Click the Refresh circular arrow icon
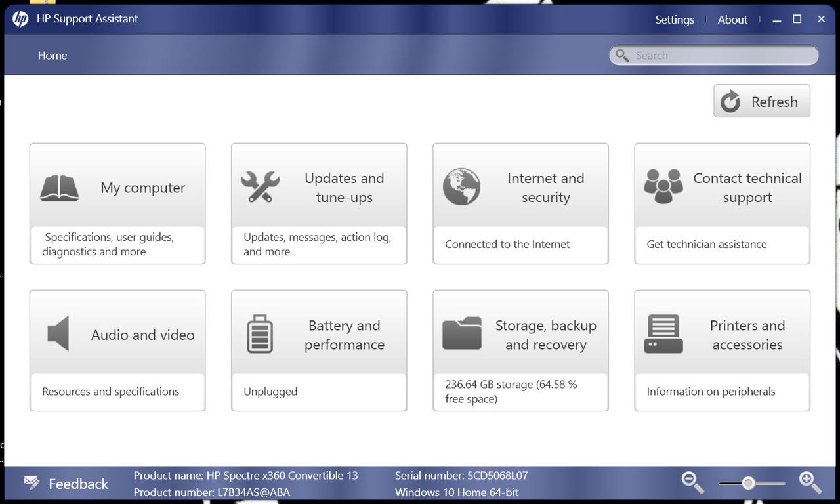 pos(730,101)
